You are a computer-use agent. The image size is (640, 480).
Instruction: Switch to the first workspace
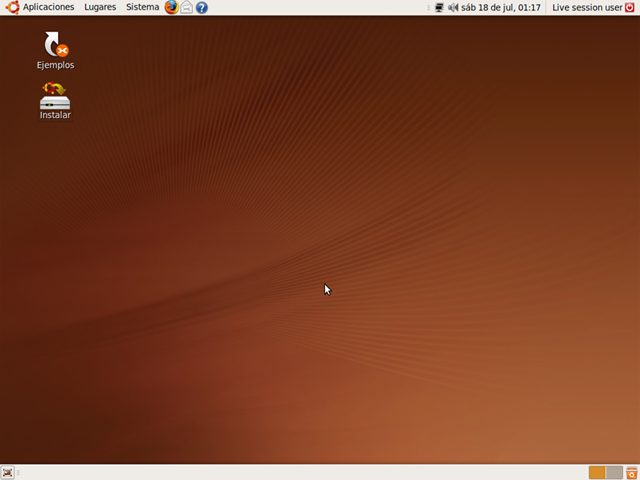pos(597,472)
